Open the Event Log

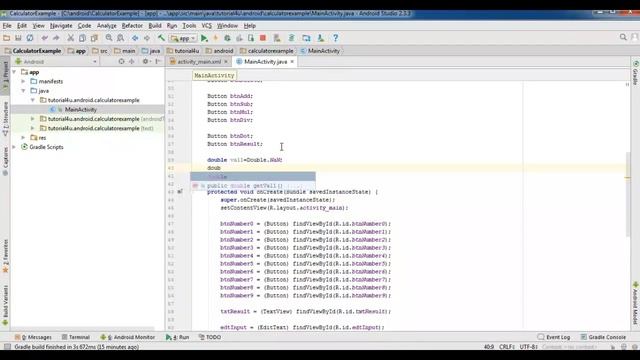coord(554,337)
